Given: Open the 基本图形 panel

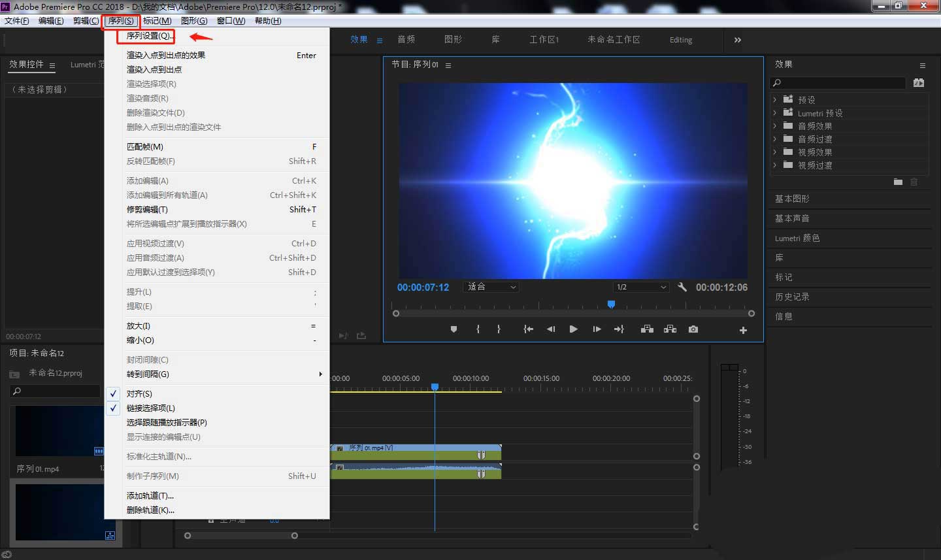Looking at the screenshot, I should (792, 199).
